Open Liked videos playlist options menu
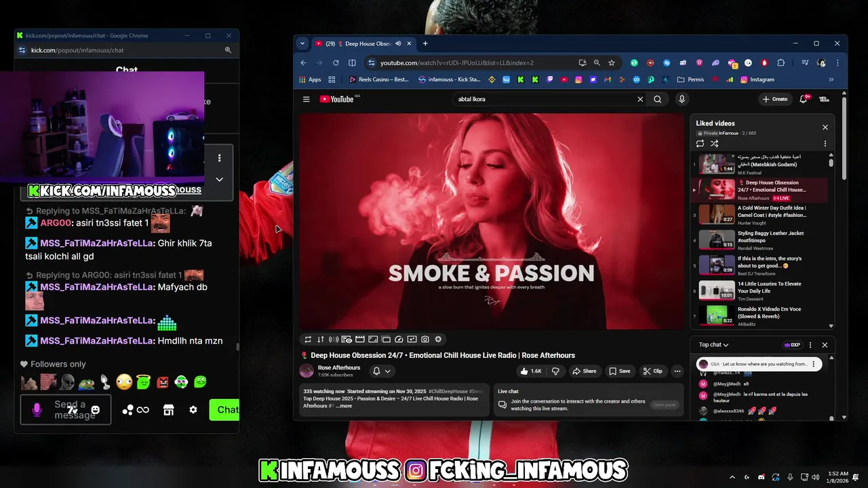The height and width of the screenshot is (488, 868). click(825, 144)
